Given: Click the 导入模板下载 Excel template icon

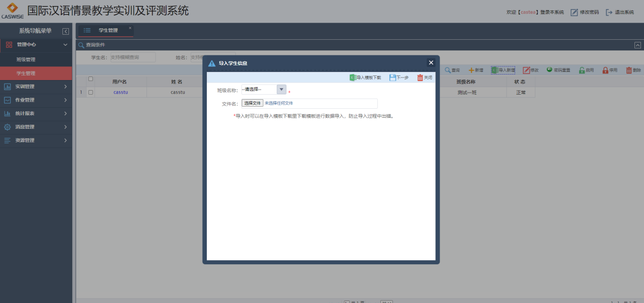Looking at the screenshot, I should (353, 78).
